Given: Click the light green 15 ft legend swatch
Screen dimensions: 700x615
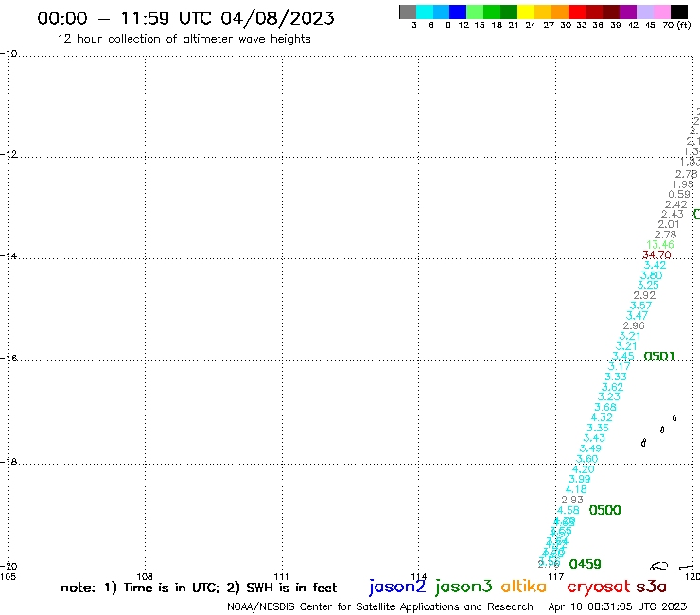Looking at the screenshot, I should [x=475, y=11].
